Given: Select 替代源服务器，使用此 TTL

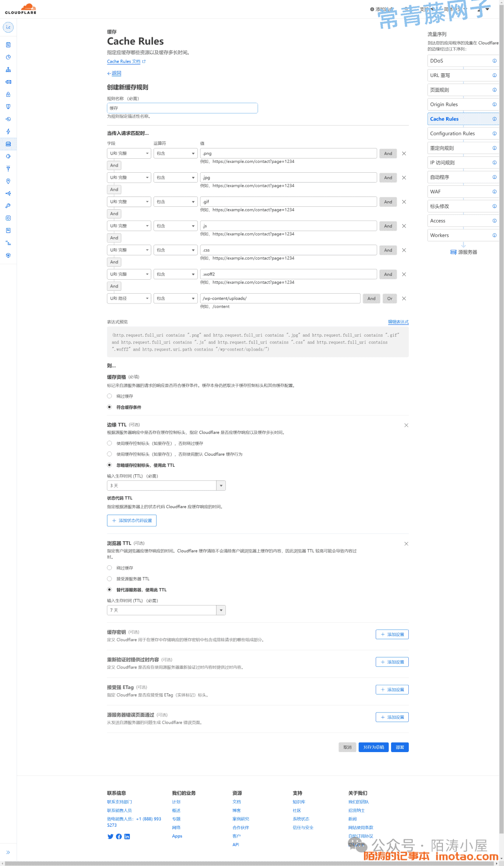Looking at the screenshot, I should click(110, 590).
